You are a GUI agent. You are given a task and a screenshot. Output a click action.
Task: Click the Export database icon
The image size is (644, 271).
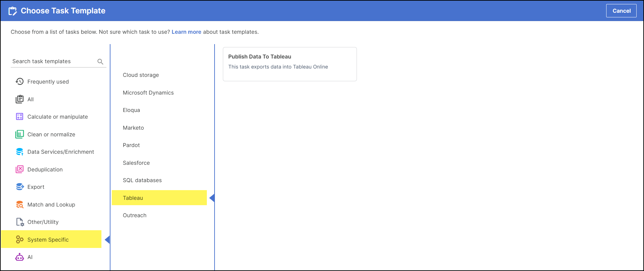(x=20, y=187)
